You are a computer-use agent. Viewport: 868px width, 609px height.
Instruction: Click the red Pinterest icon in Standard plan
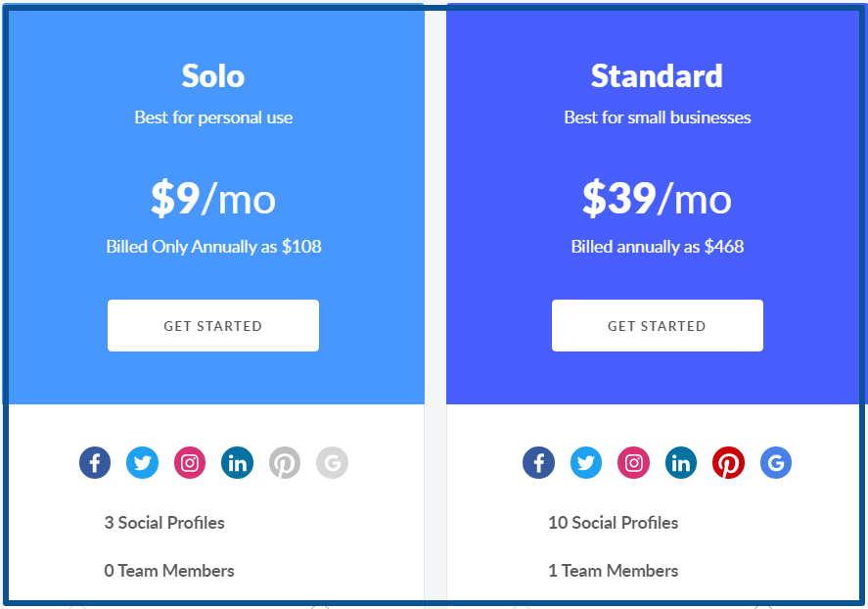(728, 462)
